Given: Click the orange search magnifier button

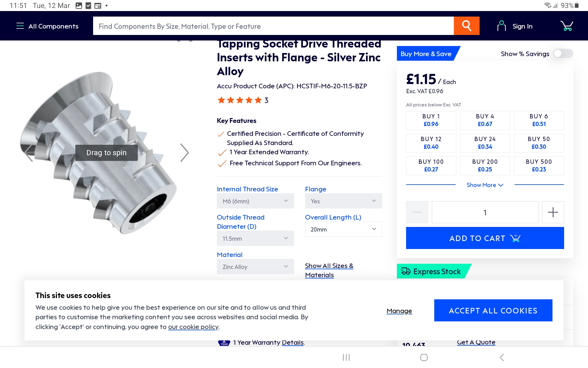Looking at the screenshot, I should point(466,26).
